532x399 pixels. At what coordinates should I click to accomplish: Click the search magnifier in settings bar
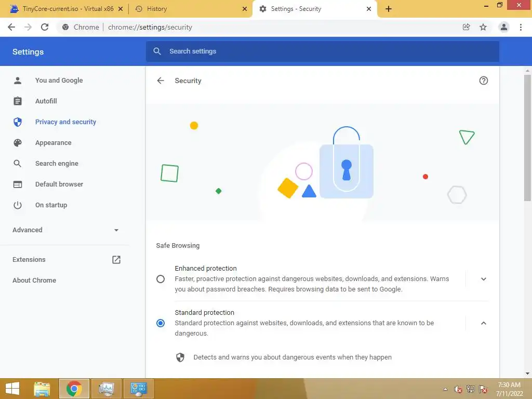tap(157, 51)
